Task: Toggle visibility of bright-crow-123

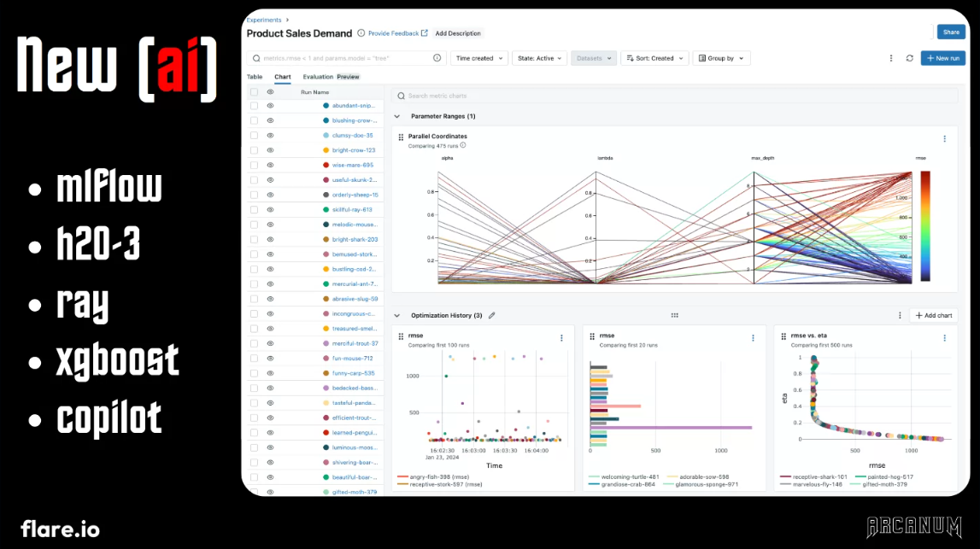Action: click(270, 150)
